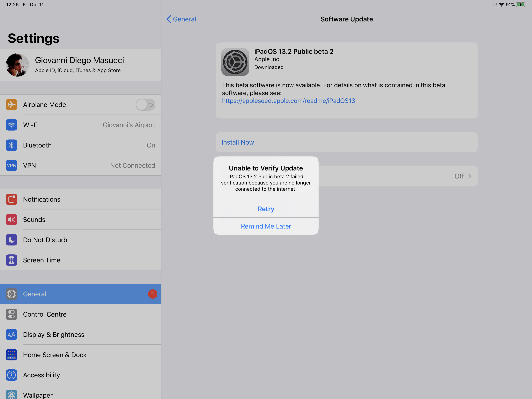Tap the Airplane Mode orange icon

(11, 105)
